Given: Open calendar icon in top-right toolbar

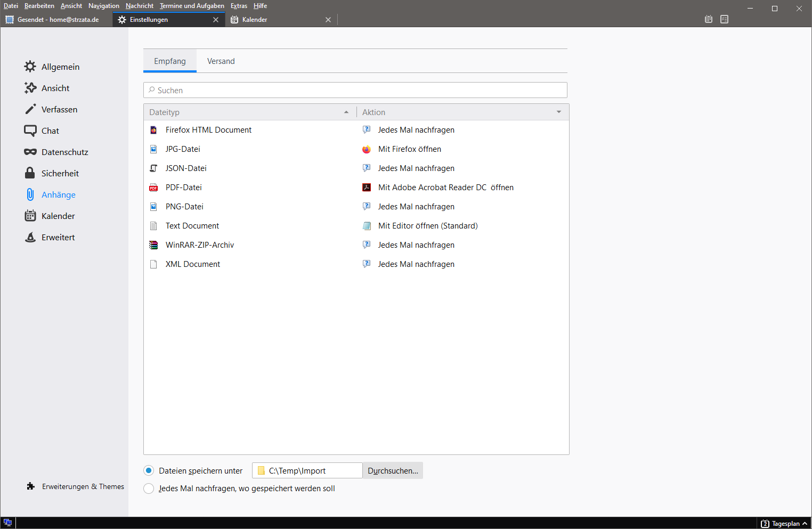Looking at the screenshot, I should (709, 19).
